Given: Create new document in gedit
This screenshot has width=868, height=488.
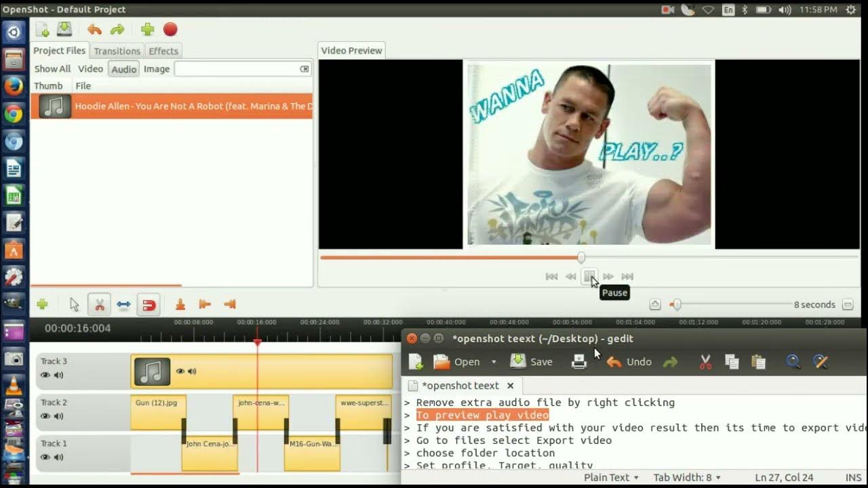Looking at the screenshot, I should click(416, 362).
